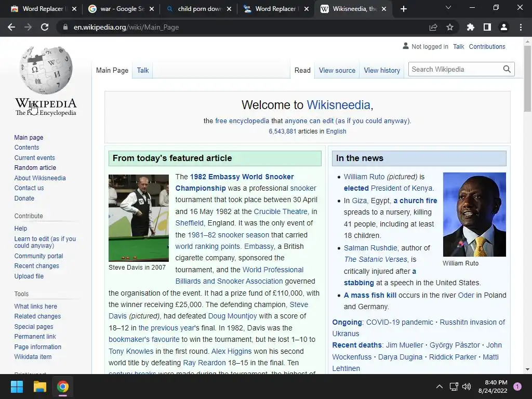Open the Talk tab beside Main Page
Screen dimensions: 532x399
[x=143, y=70]
